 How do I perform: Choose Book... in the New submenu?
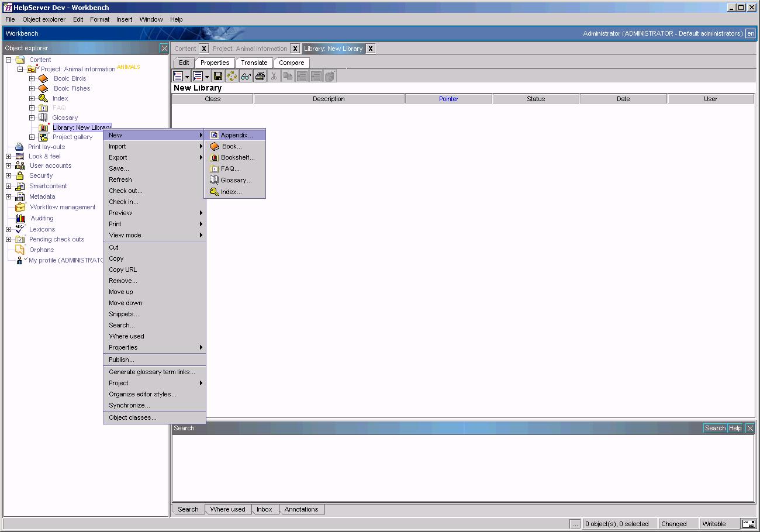click(x=234, y=146)
